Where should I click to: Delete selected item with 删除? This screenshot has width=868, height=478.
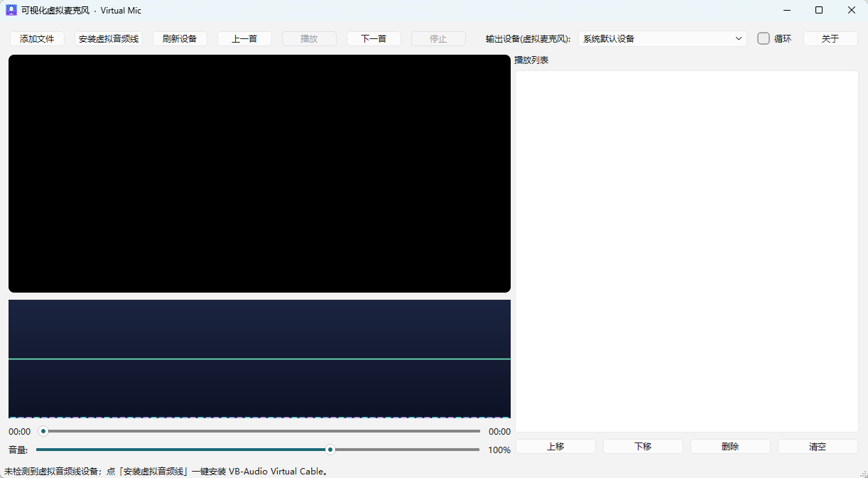730,447
